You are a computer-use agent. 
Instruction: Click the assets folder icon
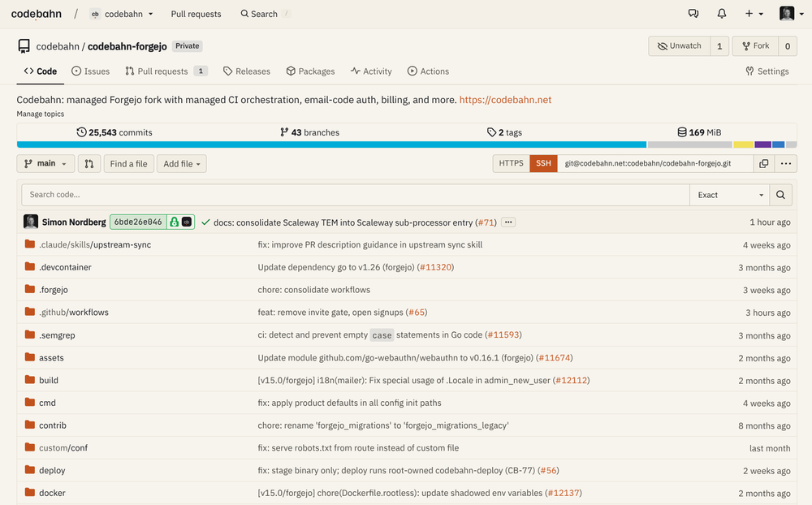point(30,357)
